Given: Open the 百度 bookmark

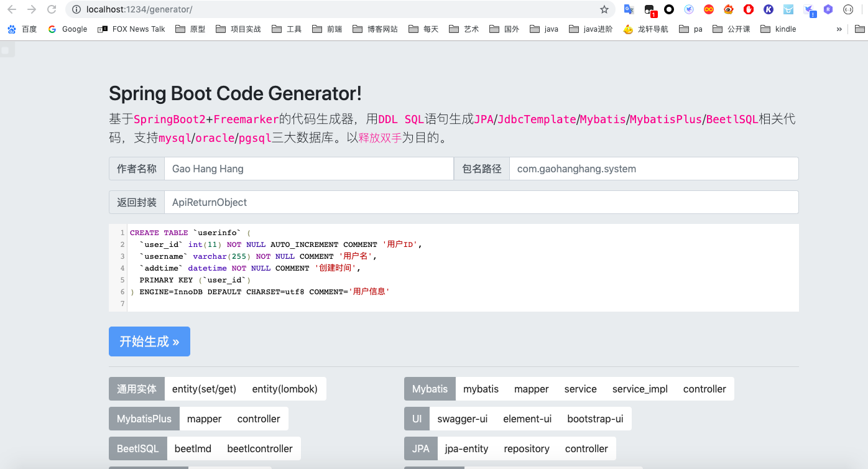Looking at the screenshot, I should coord(22,29).
